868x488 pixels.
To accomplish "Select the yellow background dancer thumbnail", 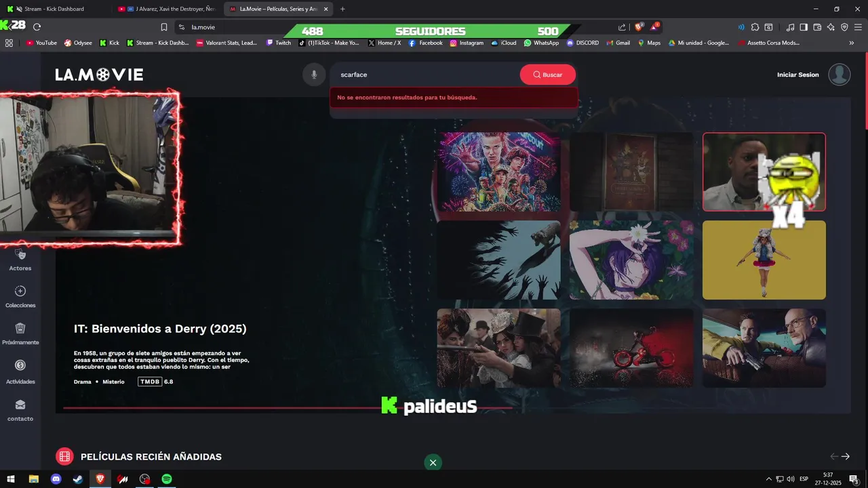I will [x=764, y=260].
